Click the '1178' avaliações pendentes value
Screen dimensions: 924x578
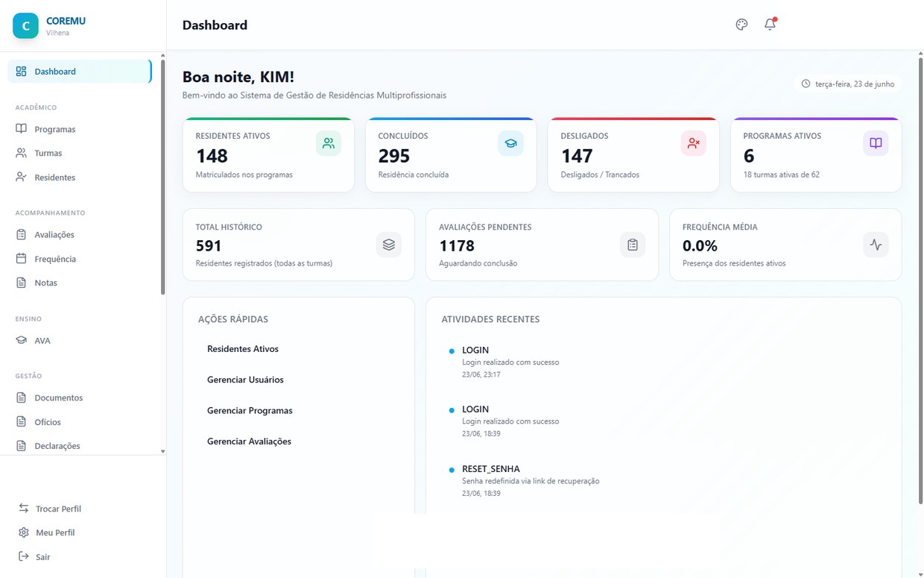(457, 245)
